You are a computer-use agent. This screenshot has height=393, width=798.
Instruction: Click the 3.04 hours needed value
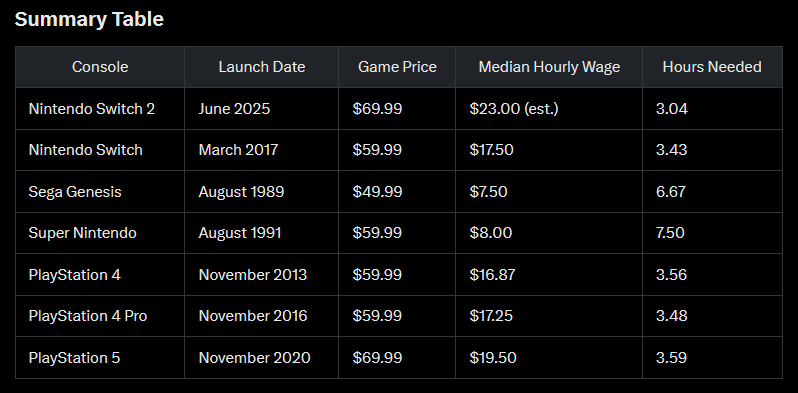pyautogui.click(x=672, y=109)
